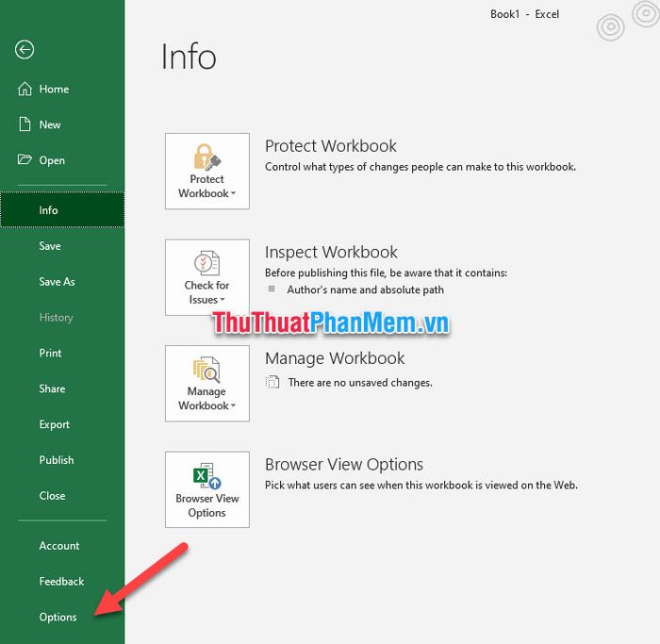Click the large Info page title

(x=189, y=57)
